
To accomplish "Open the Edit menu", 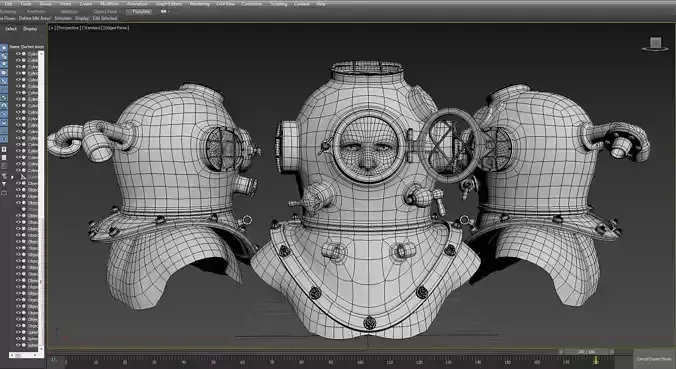I will point(8,4).
